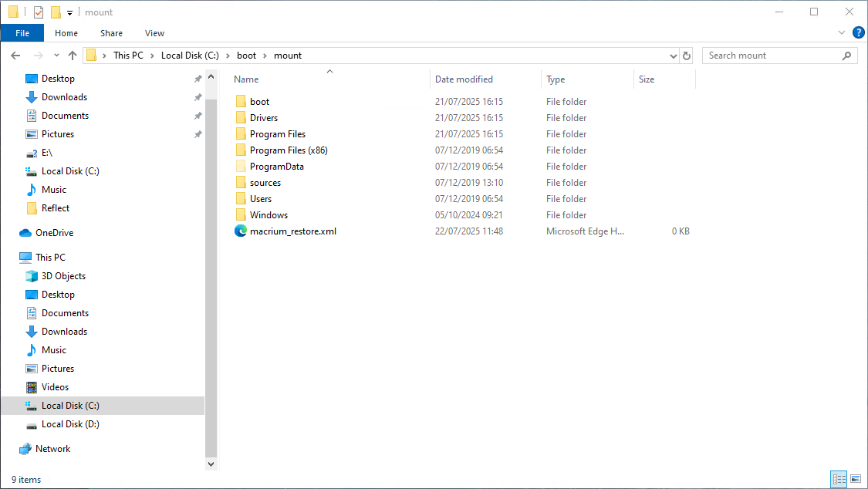Click the forward navigation arrow
The height and width of the screenshot is (489, 868).
tap(39, 56)
